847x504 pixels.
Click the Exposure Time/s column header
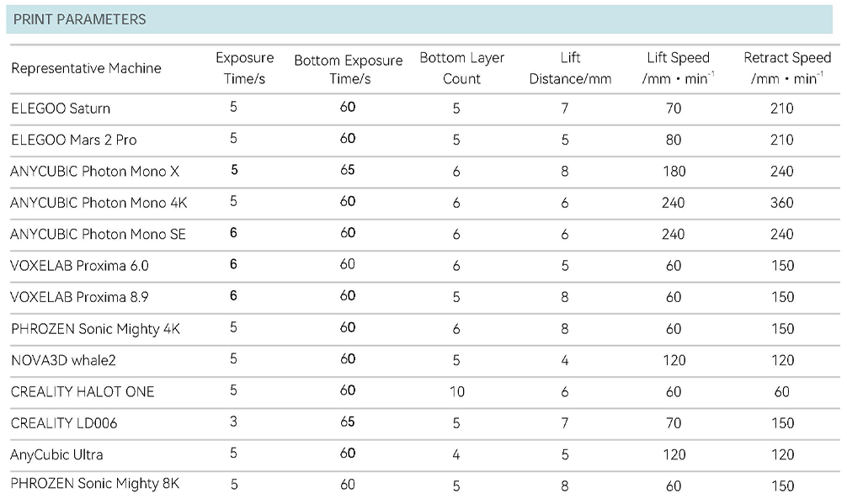245,68
